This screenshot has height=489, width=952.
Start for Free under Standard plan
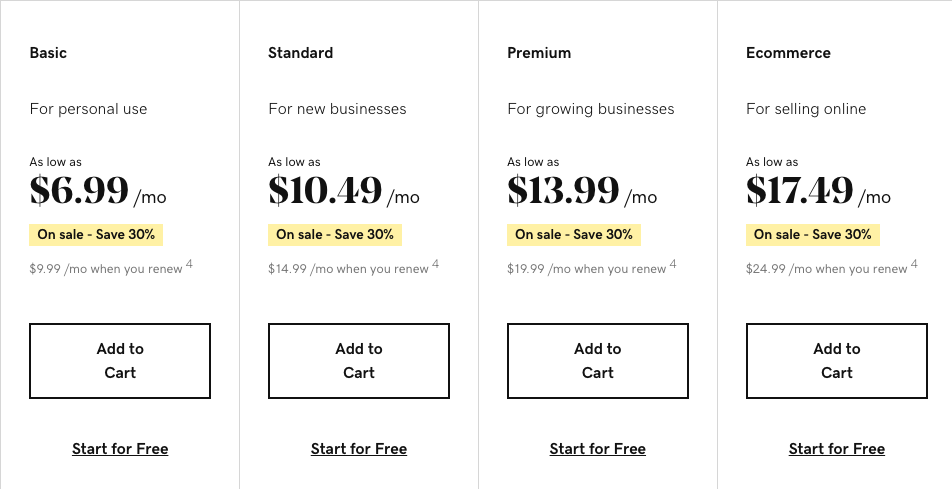click(x=359, y=449)
